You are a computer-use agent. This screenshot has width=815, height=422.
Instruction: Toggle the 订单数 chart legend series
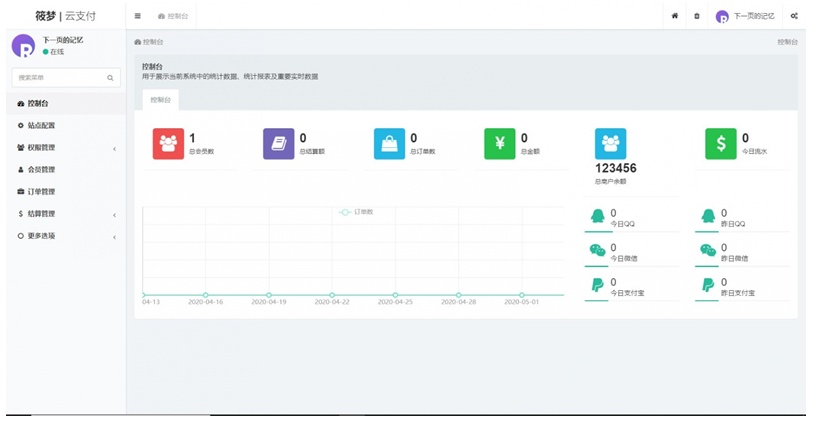click(x=356, y=212)
